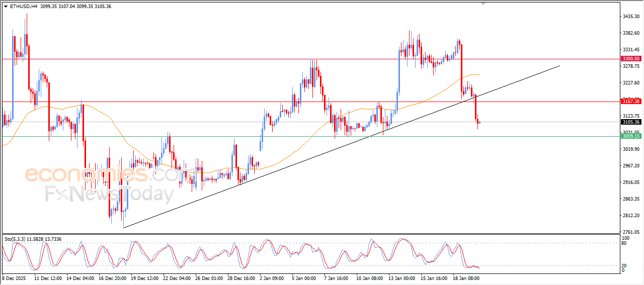Click the 11 Dec 12:00 time label
This screenshot has width=644, height=285.
coord(48,278)
